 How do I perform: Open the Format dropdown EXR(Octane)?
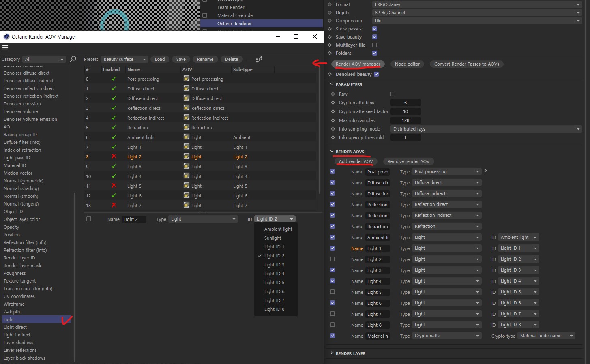tap(477, 4)
